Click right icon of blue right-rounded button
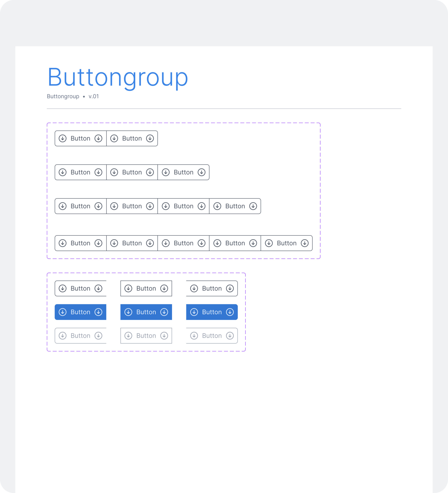Viewport: 448px width, 493px height. click(x=230, y=312)
